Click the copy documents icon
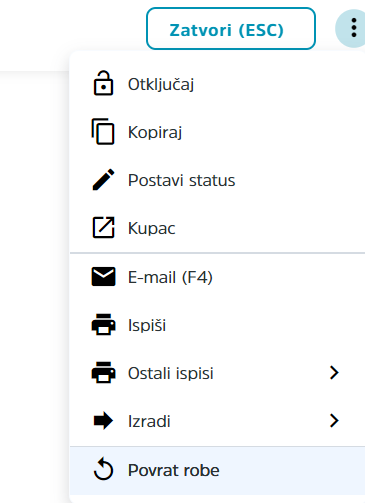Viewport: 365px width, 503px height. click(103, 131)
